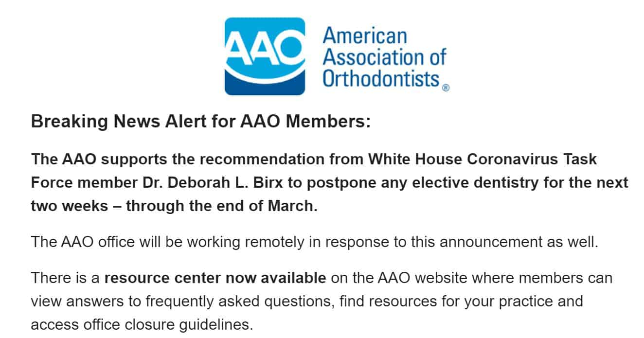Click the AAO office working remotely sentence

pyautogui.click(x=314, y=242)
